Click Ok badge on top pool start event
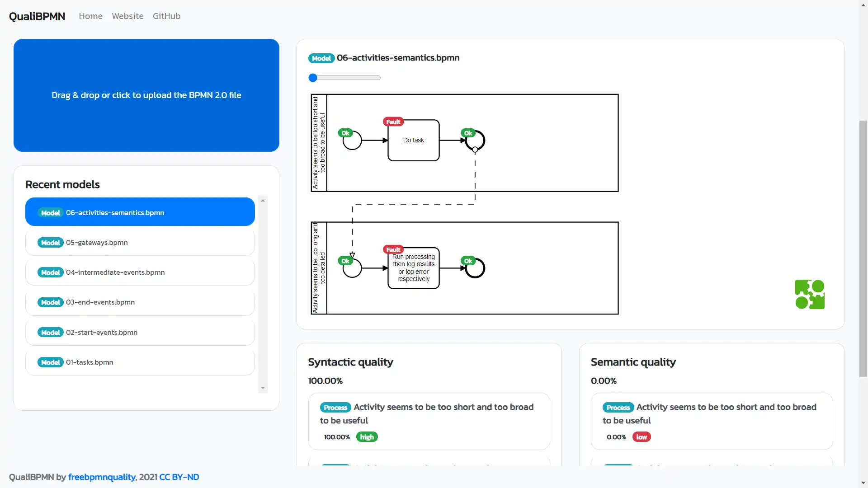This screenshot has width=868, height=488. coord(345,133)
